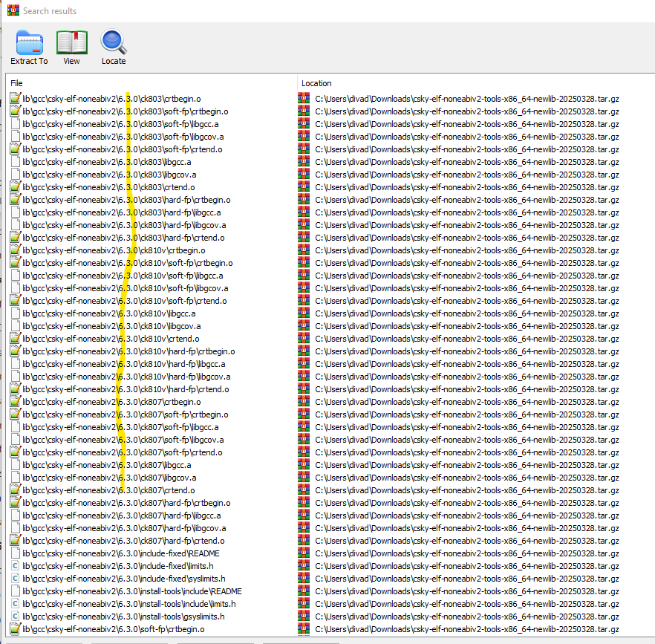Click the WinRAR icon in the title bar

click(13, 10)
